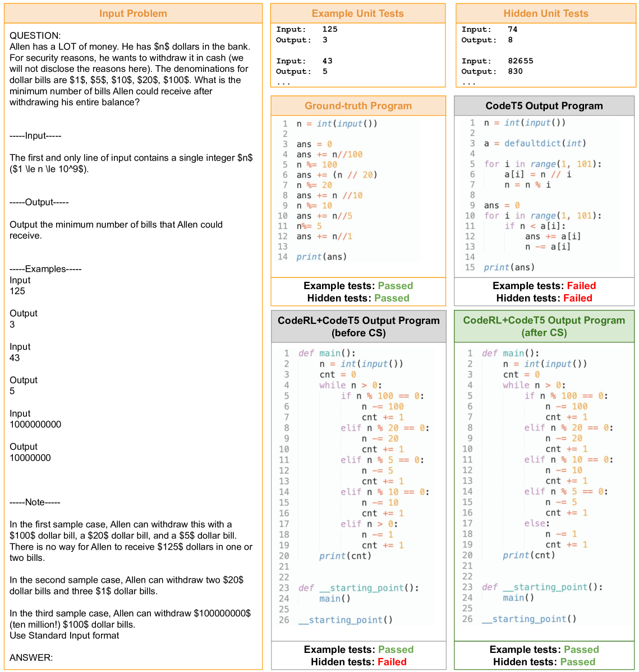The height and width of the screenshot is (672, 639).
Task: Click "Input: 43" in Example Unit Tests
Action: pyautogui.click(x=304, y=61)
